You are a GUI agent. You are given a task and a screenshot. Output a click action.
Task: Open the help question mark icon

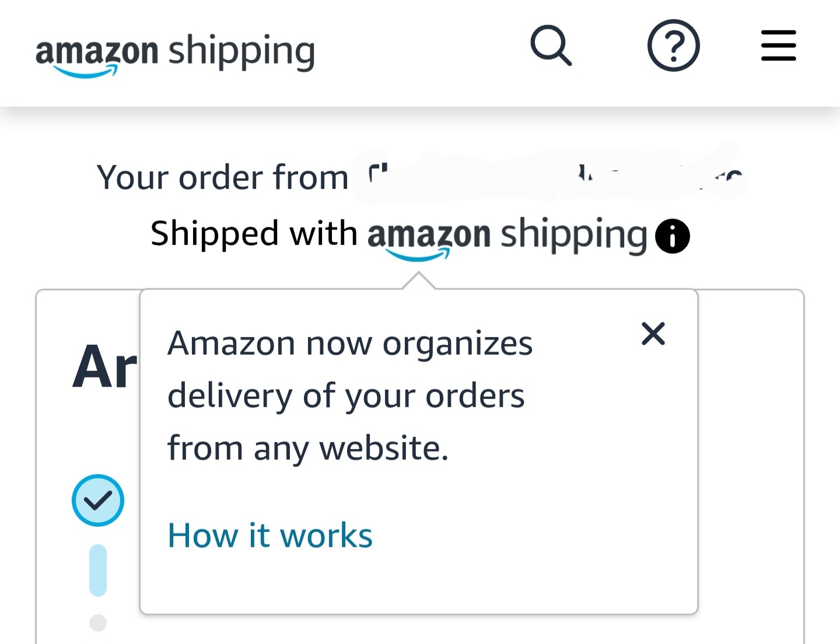coord(673,45)
